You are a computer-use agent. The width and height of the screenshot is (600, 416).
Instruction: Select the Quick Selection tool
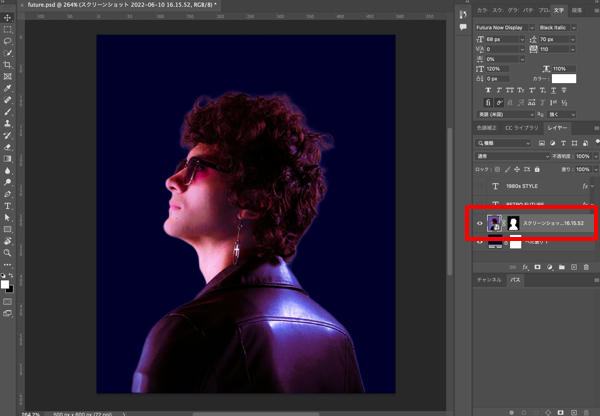tap(7, 53)
